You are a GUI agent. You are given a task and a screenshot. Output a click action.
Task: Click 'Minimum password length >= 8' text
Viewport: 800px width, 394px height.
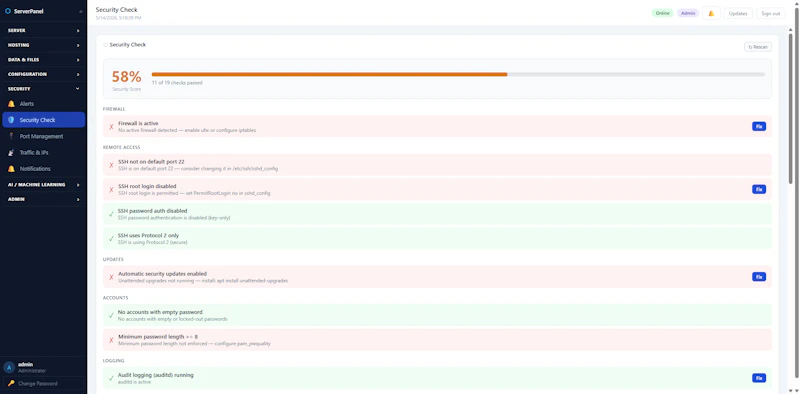pos(158,337)
